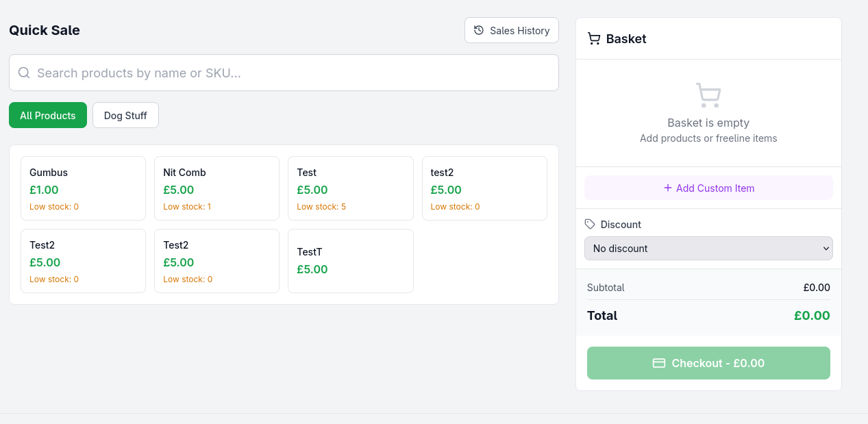Select the Test product with stock 5
The image size is (868, 424).
point(350,188)
